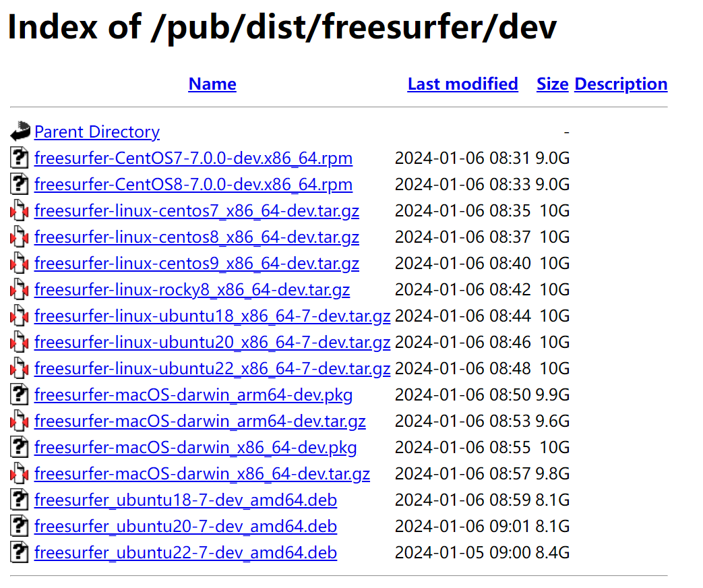Click the archive icon beside freesurfer-linux-centos8_x86_64-dev.tar.gz

point(20,237)
